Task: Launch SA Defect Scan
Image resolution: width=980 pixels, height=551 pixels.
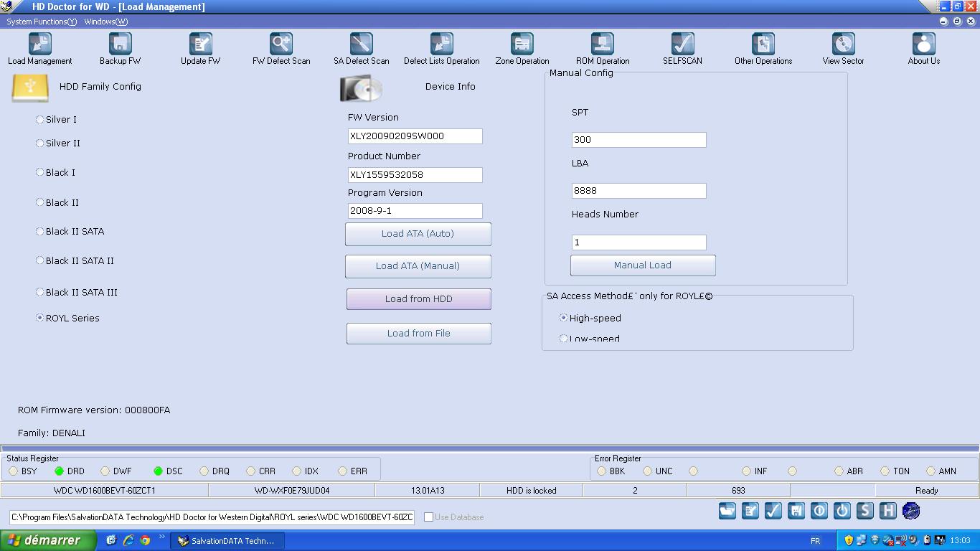Action: coord(362,49)
